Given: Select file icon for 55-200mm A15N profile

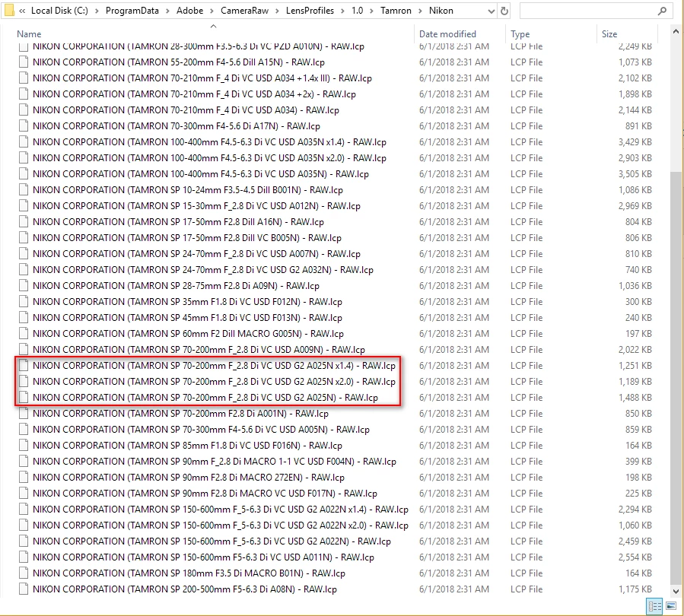Looking at the screenshot, I should pyautogui.click(x=24, y=62).
